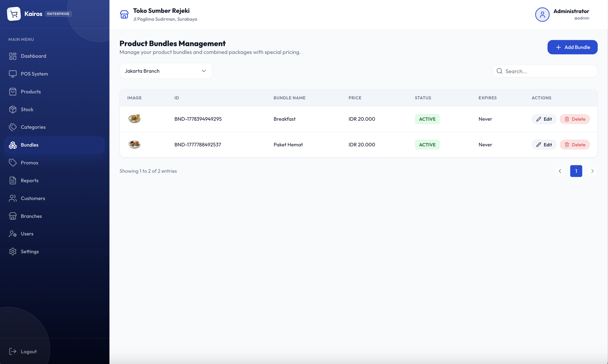The width and height of the screenshot is (608, 364).
Task: Click the Paket Hemat bundle name
Action: click(288, 145)
